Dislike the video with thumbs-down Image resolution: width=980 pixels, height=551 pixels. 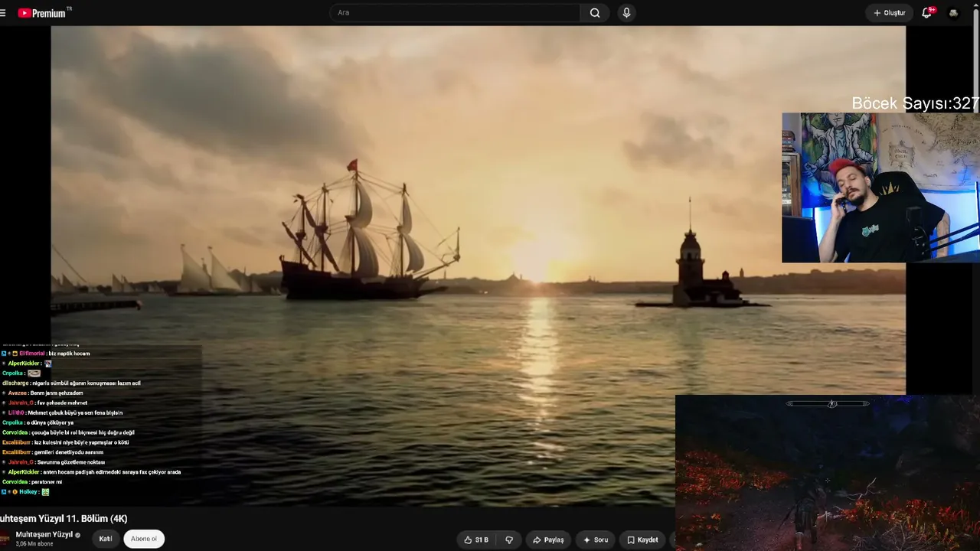pyautogui.click(x=509, y=540)
